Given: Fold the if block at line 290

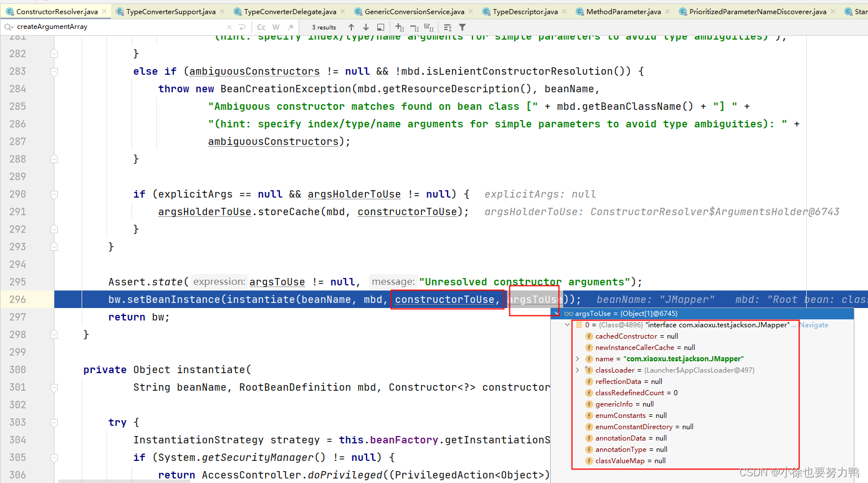Looking at the screenshot, I should [x=54, y=194].
